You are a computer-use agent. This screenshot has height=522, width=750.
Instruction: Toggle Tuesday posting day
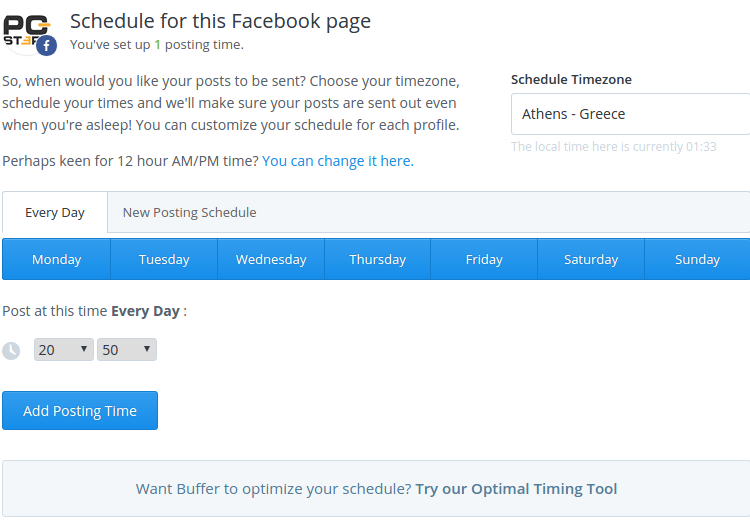(x=164, y=259)
